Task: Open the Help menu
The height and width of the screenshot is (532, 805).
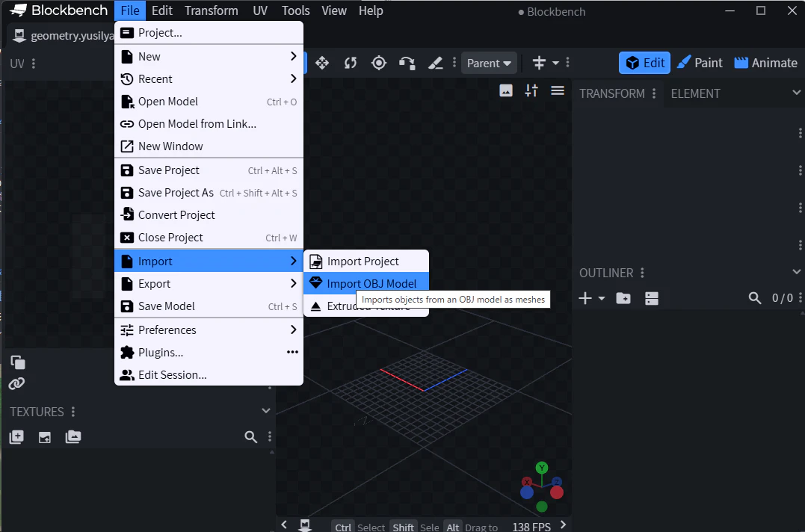Action: point(371,10)
